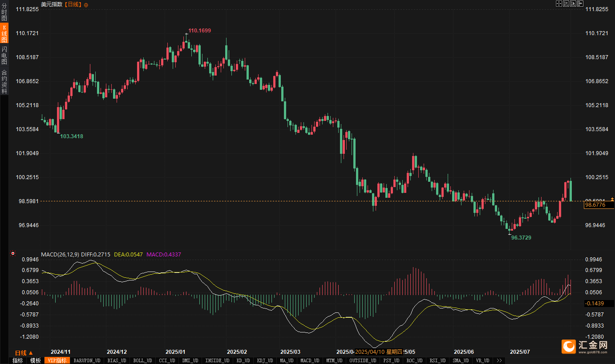Screen dimensions: 615x364
Task: Click the 2025/07 date axis label
Action: coord(520,352)
